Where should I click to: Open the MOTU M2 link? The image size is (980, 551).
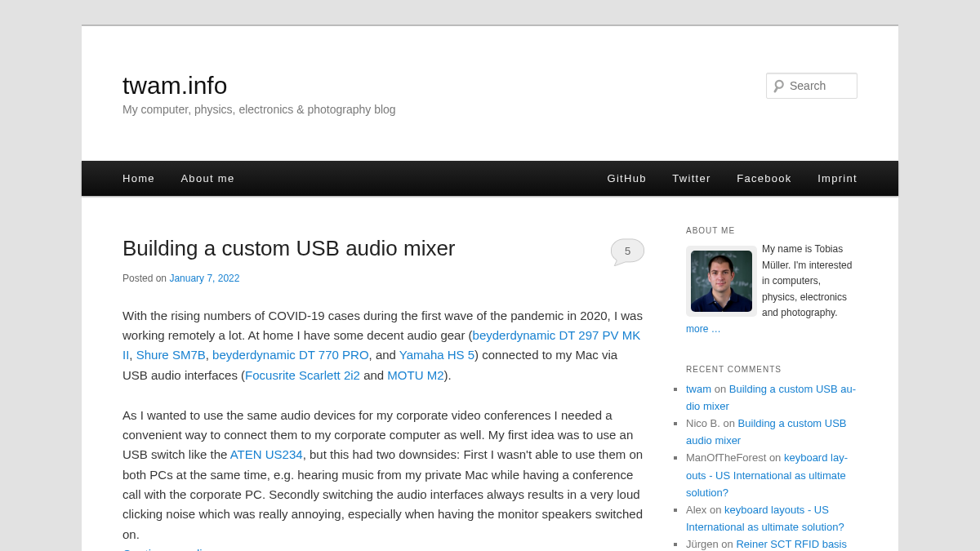[x=416, y=375]
